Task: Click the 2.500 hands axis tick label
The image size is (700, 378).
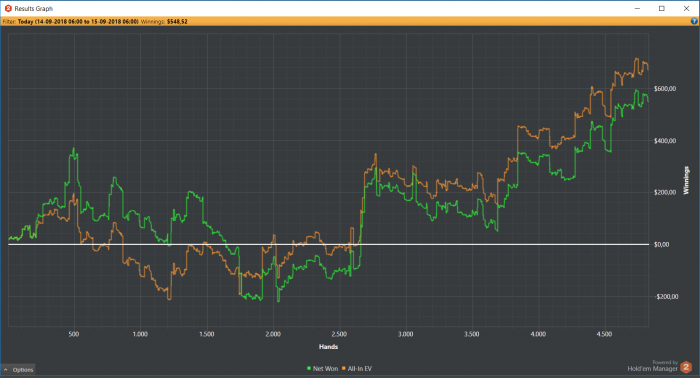Action: (339, 334)
